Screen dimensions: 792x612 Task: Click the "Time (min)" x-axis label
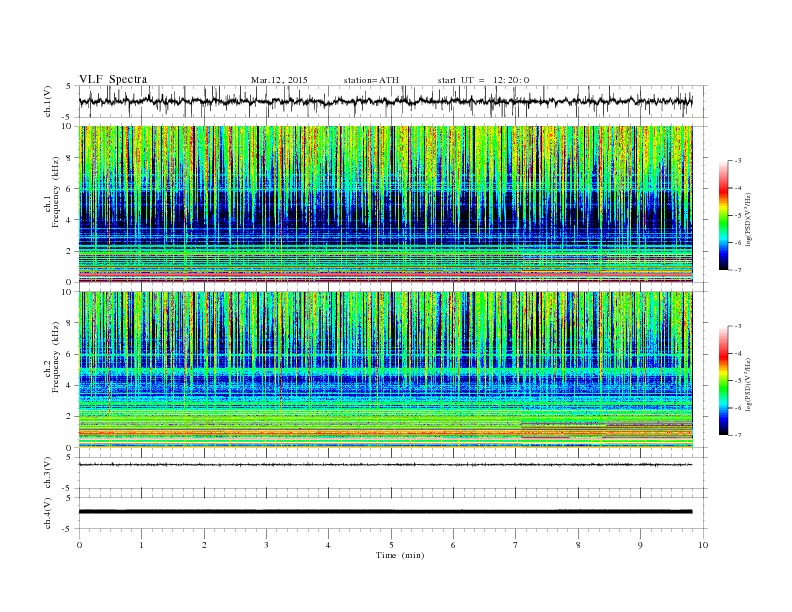point(400,555)
